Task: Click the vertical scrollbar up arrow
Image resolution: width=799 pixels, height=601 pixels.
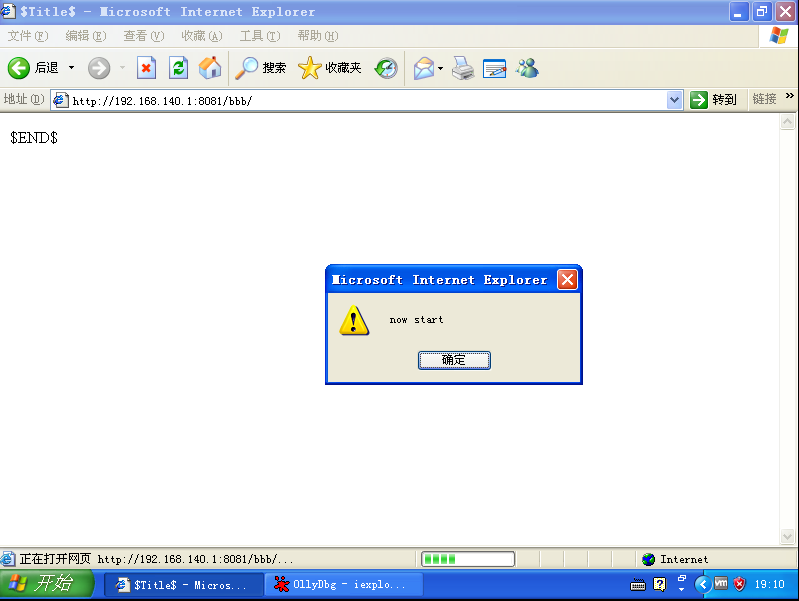Action: [x=787, y=122]
